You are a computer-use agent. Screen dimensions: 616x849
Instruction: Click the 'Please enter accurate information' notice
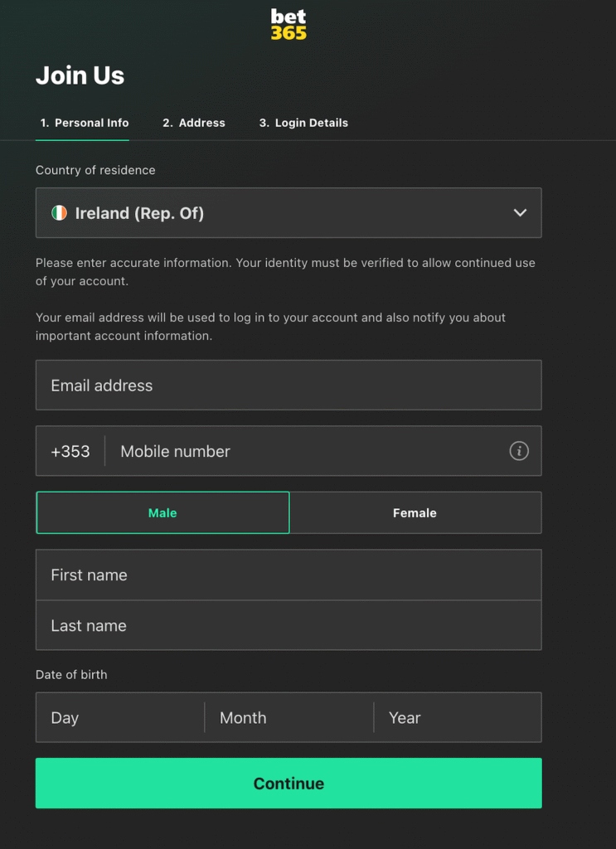pyautogui.click(x=285, y=272)
